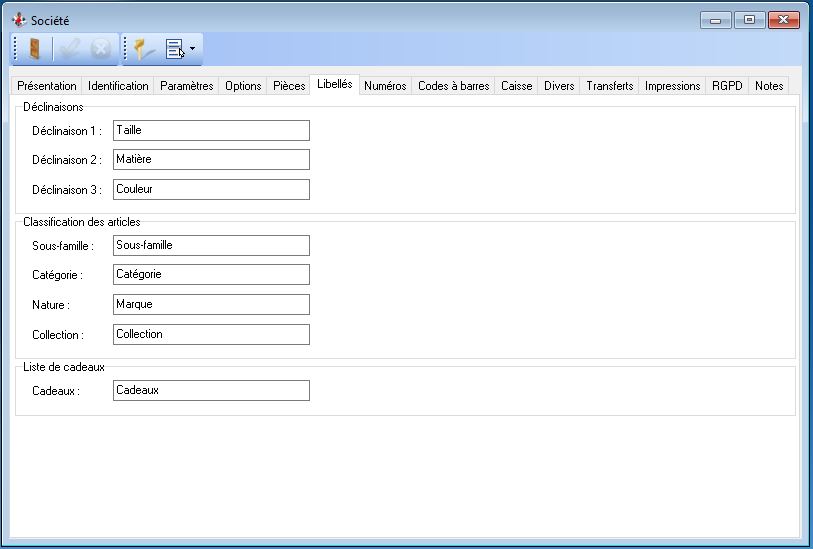Click the Déclinaison 1 field containing Taille
Image resolution: width=813 pixels, height=549 pixels.
tap(211, 130)
